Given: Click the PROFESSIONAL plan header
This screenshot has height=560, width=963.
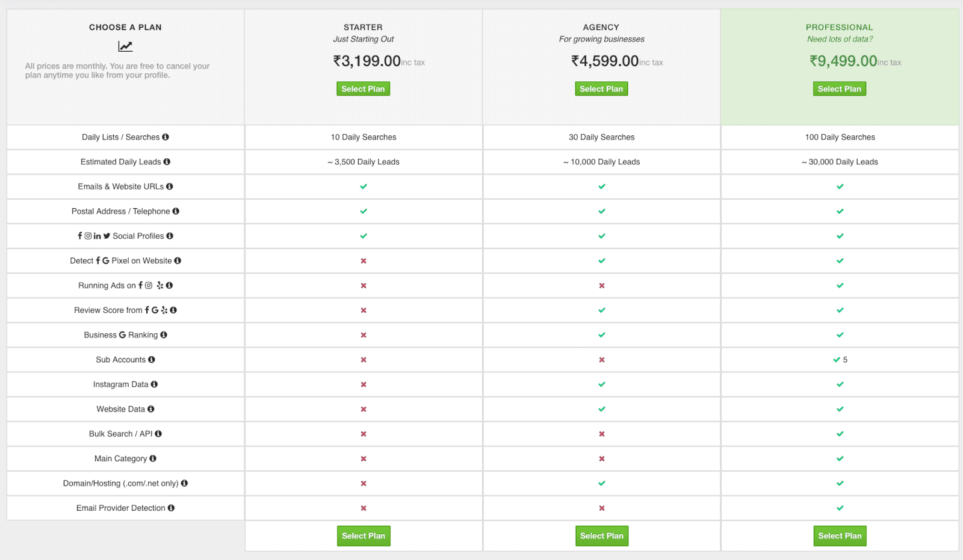Looking at the screenshot, I should tap(840, 27).
